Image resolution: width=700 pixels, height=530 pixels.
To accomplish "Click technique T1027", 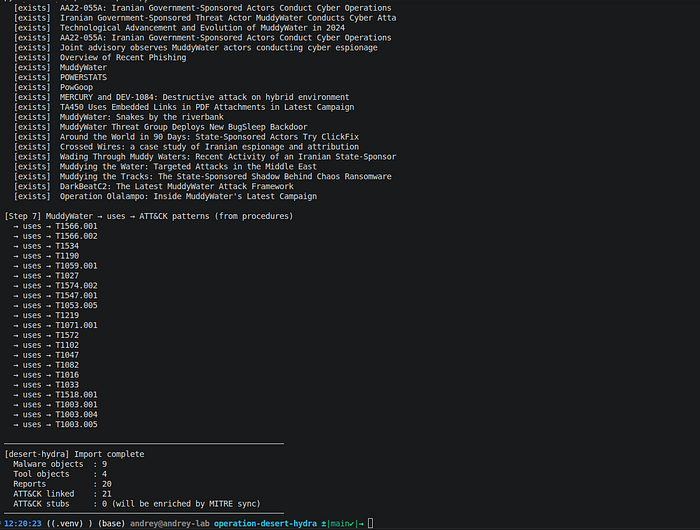I will (67, 275).
